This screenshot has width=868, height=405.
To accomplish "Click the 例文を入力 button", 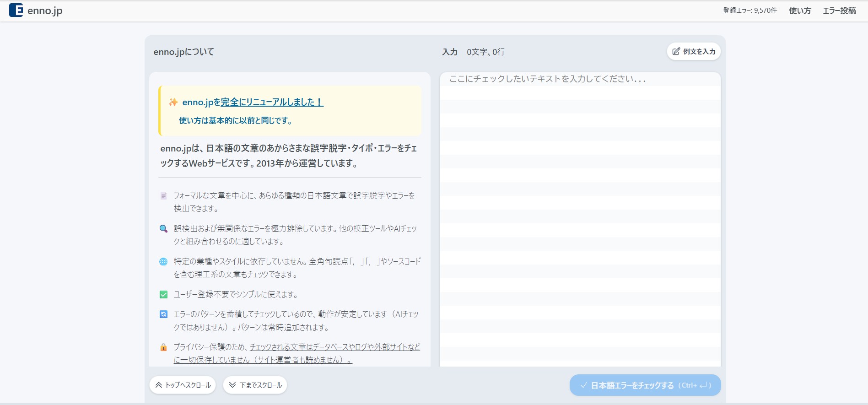I will [694, 51].
